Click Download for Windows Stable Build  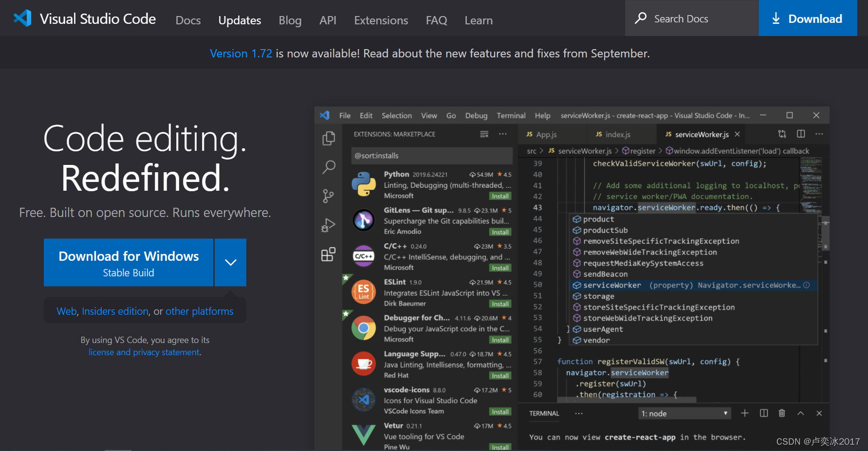point(129,262)
